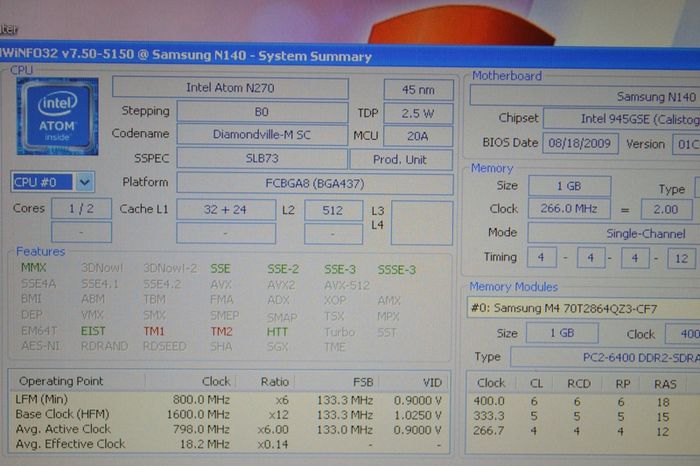This screenshot has height=466, width=700.
Task: Select the Base Clock (HFM) row
Action: click(229, 415)
